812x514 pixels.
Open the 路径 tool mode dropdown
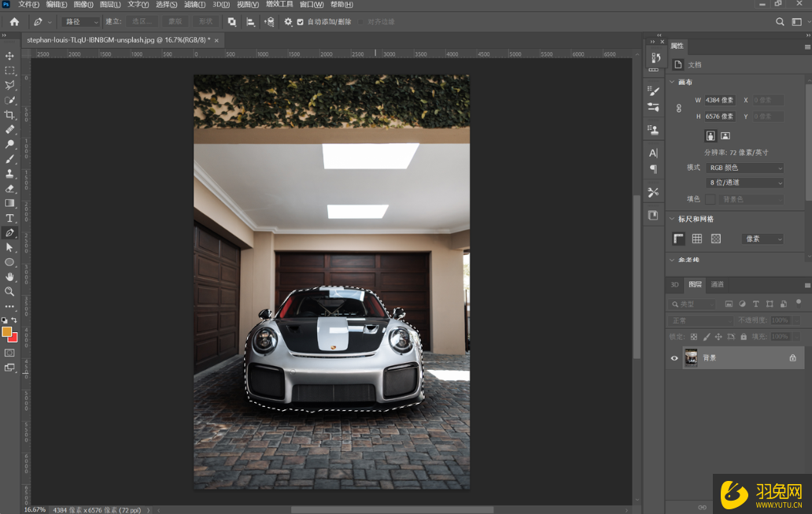coord(80,22)
